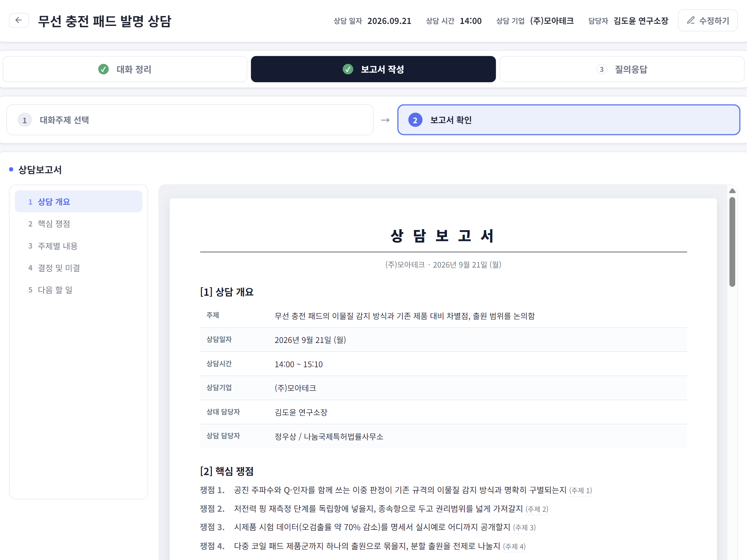This screenshot has width=747, height=560.
Task: Click step badge 1 of 대화주제 선택
Action: point(25,120)
